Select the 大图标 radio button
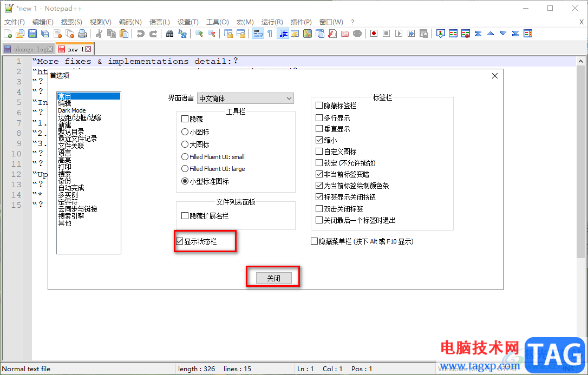 click(185, 144)
